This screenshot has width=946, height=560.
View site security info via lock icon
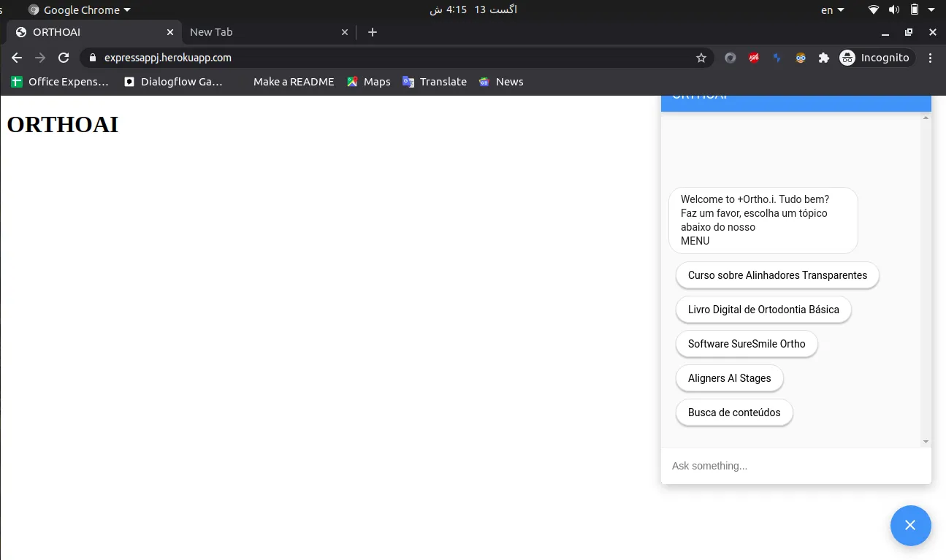click(92, 58)
